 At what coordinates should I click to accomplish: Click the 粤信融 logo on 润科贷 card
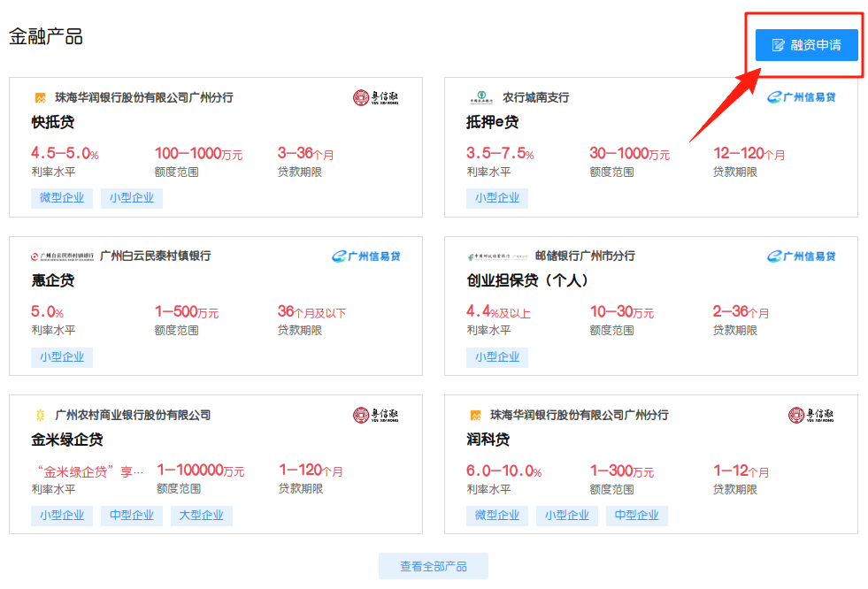[811, 415]
